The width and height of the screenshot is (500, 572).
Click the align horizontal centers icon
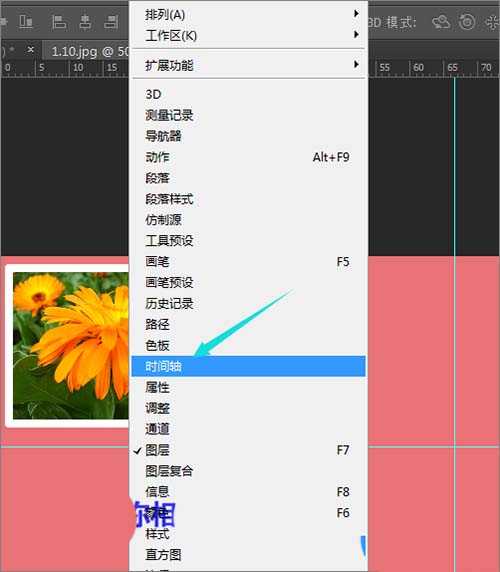85,22
